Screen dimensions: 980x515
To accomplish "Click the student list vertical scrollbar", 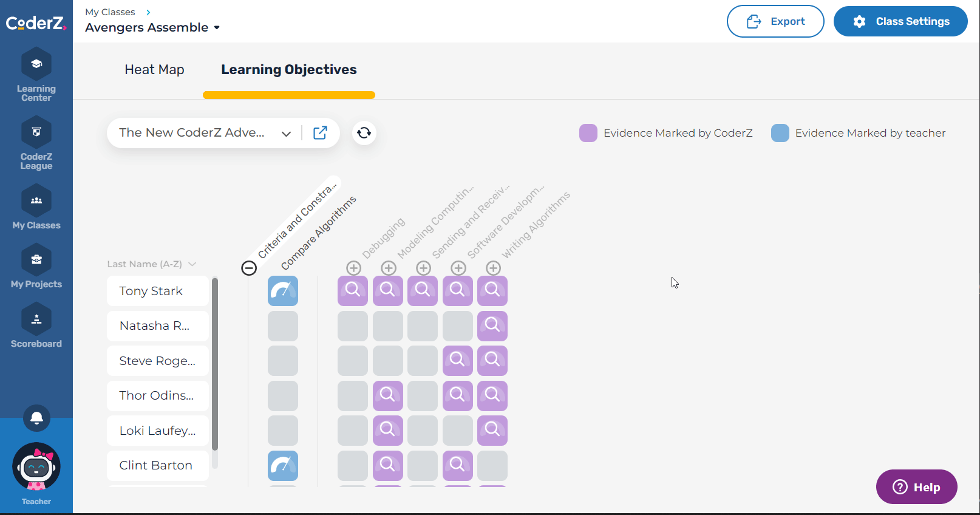I will coord(214,364).
